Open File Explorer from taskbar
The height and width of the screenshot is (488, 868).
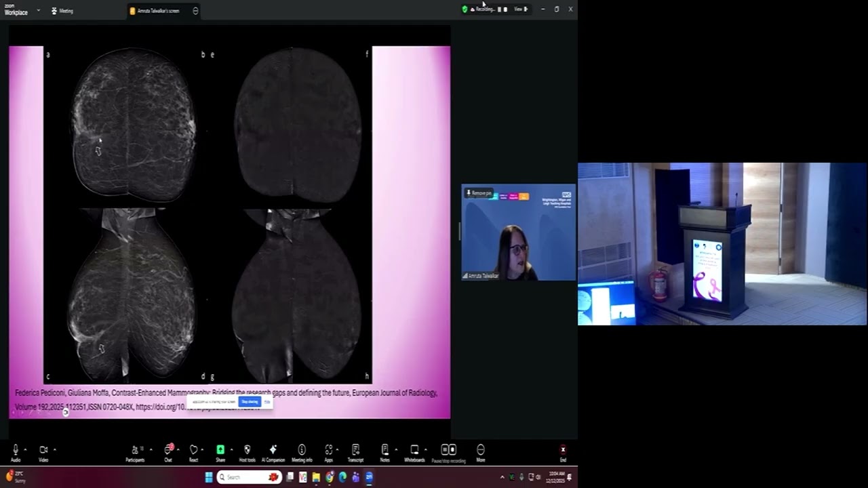(316, 477)
